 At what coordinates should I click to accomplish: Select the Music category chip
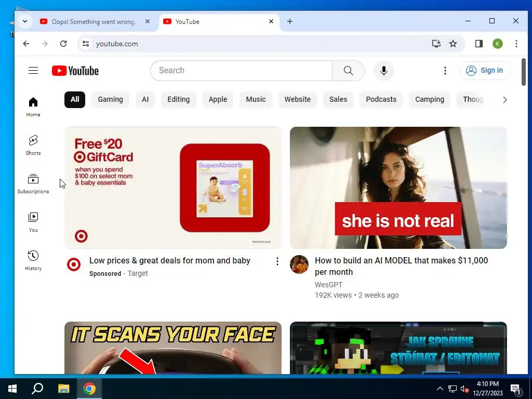click(256, 99)
